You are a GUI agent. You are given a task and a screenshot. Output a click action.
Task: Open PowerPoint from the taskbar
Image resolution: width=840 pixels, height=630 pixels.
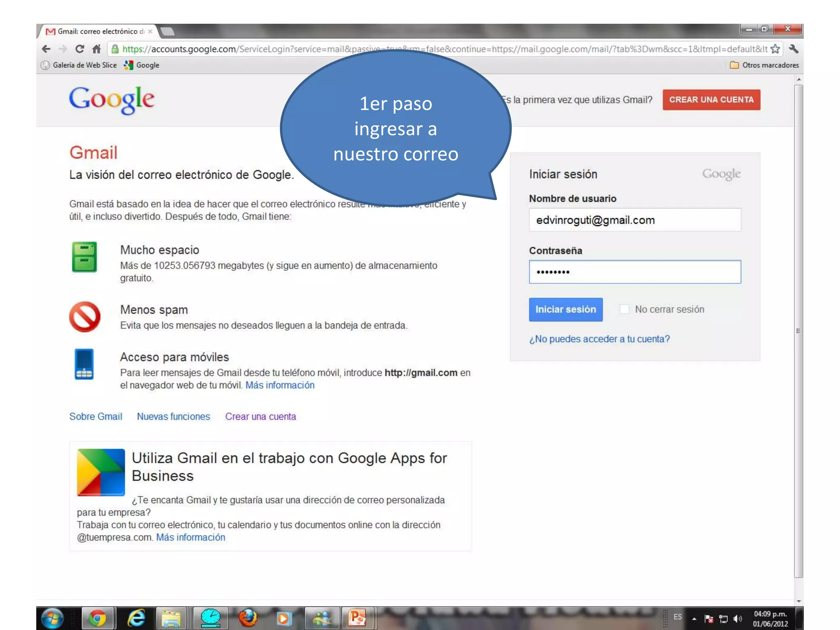click(357, 618)
